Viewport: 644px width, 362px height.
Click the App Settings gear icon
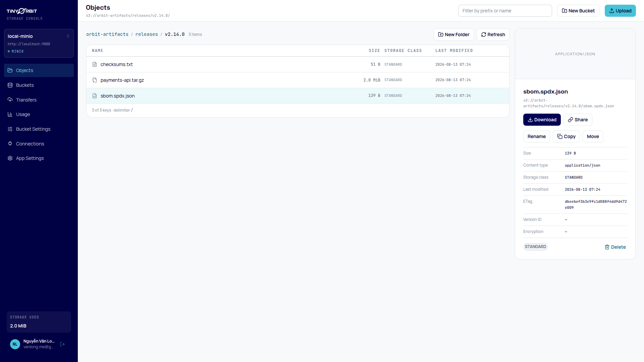[10, 158]
